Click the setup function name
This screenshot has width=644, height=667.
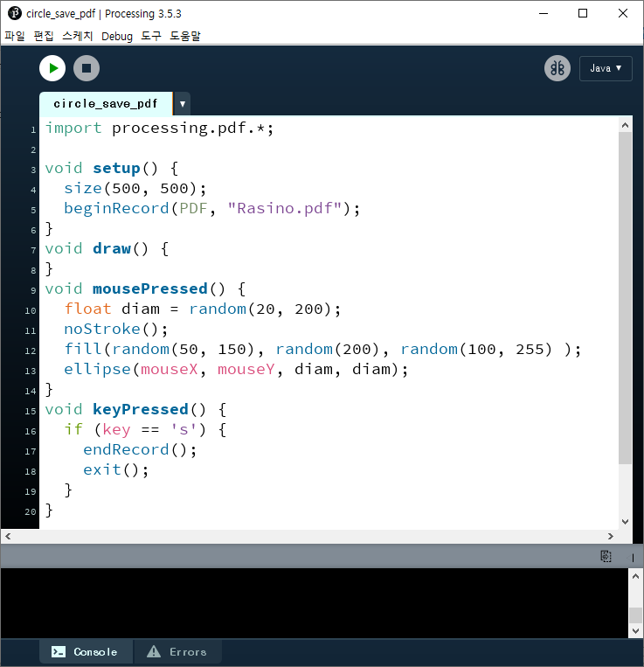[x=116, y=169]
